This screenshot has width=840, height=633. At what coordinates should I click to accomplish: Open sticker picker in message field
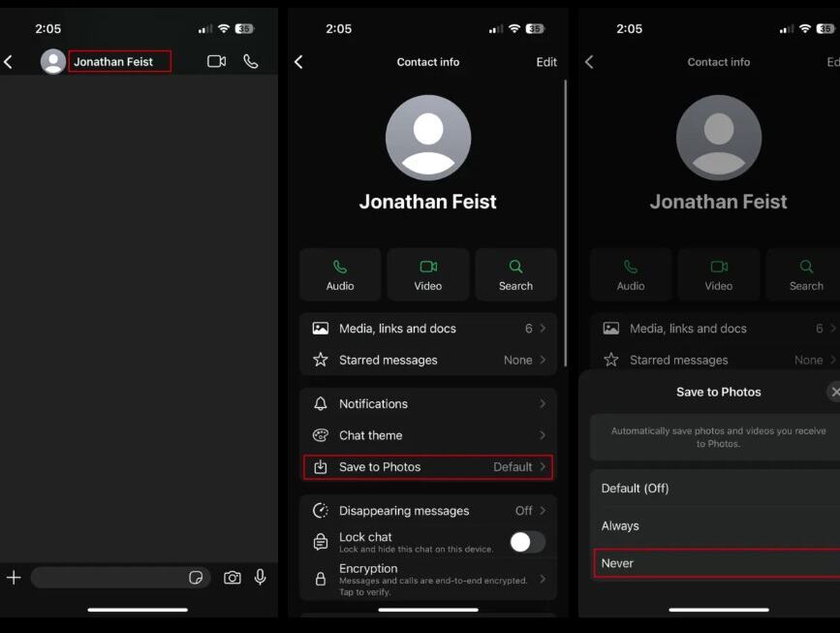pos(196,577)
